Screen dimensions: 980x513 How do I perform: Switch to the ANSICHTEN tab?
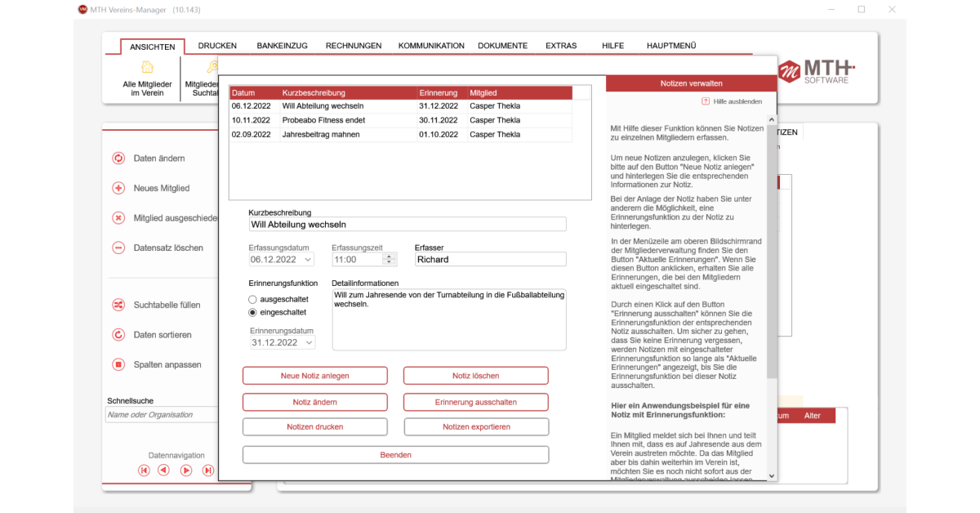[153, 47]
